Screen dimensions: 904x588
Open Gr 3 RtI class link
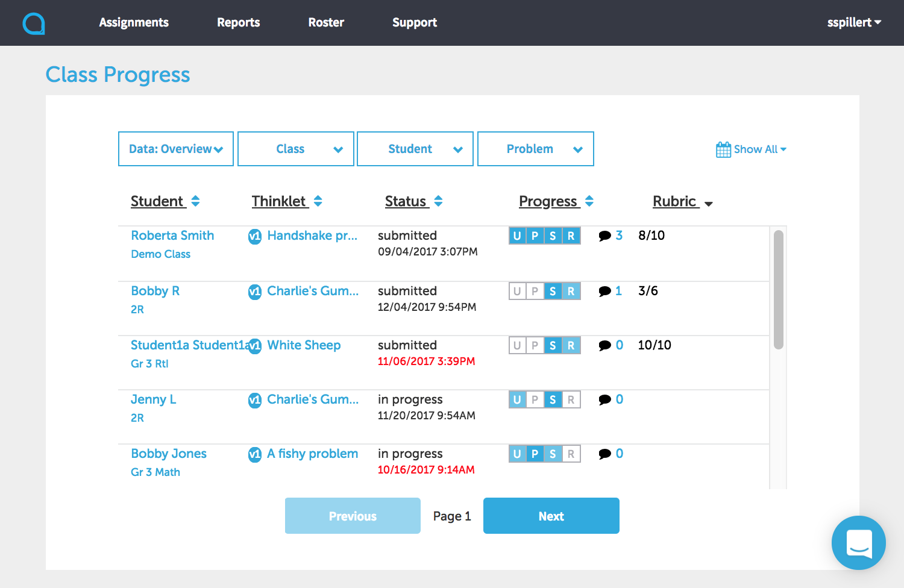[149, 364]
